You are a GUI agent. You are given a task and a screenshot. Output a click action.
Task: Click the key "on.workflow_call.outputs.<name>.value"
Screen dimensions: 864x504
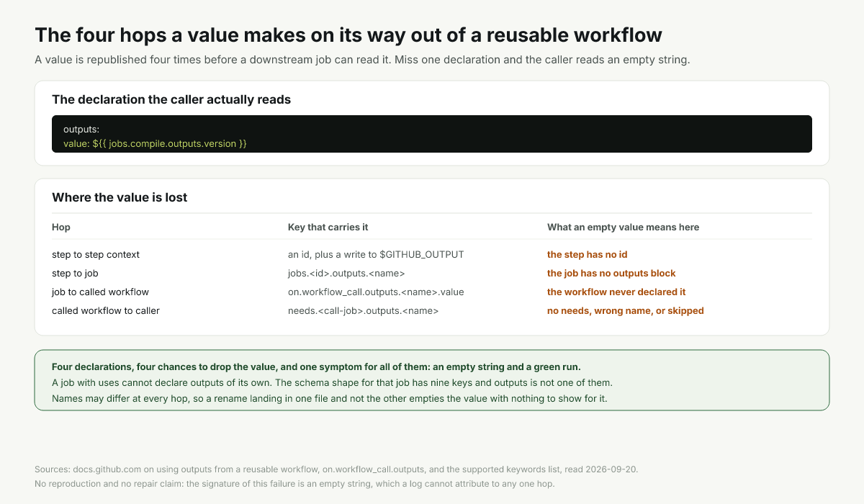pos(376,292)
